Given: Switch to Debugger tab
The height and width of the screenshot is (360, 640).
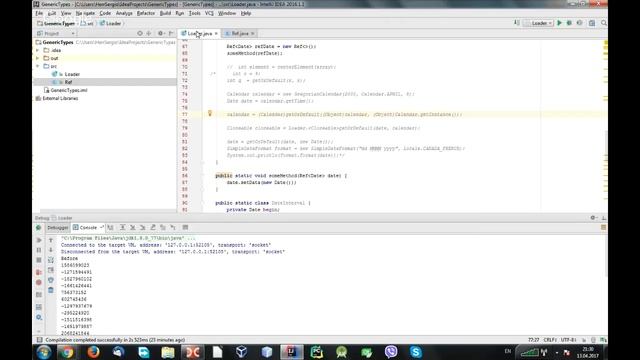Looking at the screenshot, I should pyautogui.click(x=58, y=228).
